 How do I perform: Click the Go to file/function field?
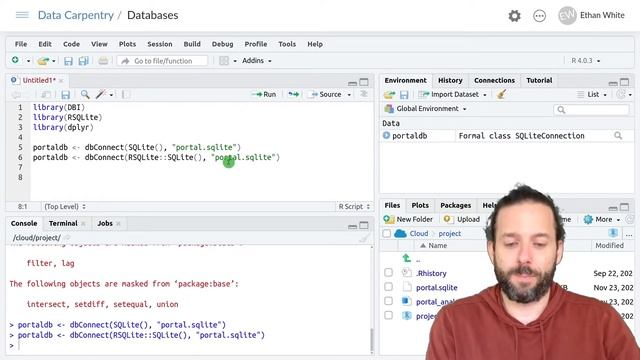click(x=162, y=61)
